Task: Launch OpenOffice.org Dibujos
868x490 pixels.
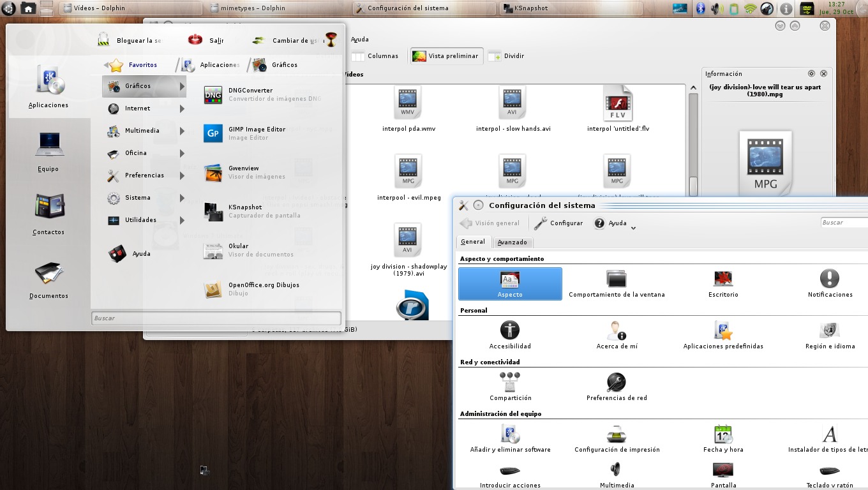Action: (262, 289)
